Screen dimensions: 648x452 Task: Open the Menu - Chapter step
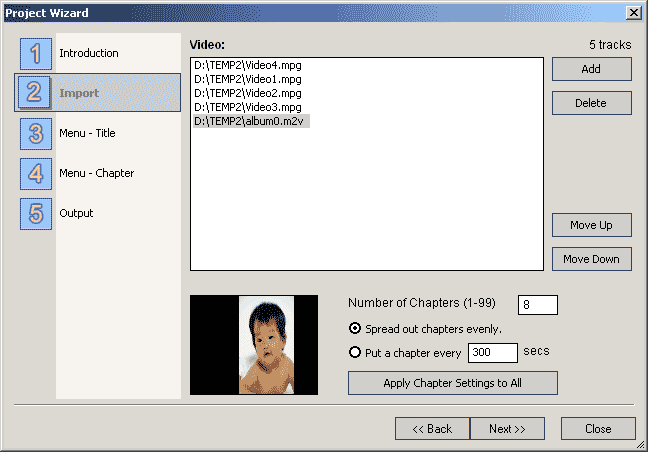point(97,173)
